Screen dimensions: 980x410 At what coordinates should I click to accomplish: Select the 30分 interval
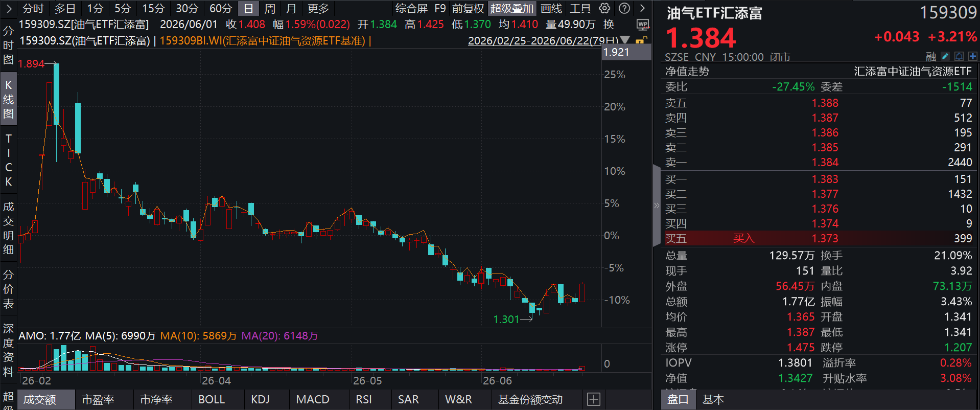click(x=187, y=8)
